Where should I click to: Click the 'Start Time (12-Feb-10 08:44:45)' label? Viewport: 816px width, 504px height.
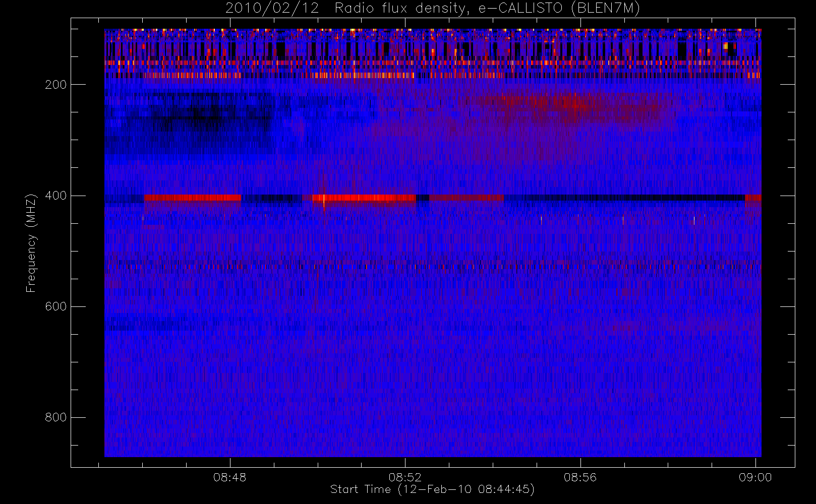pos(432,489)
